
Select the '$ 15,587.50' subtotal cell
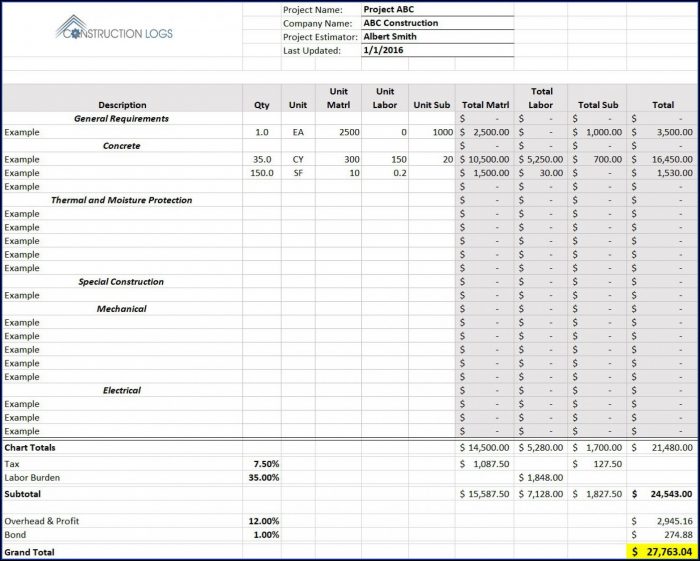click(485, 494)
